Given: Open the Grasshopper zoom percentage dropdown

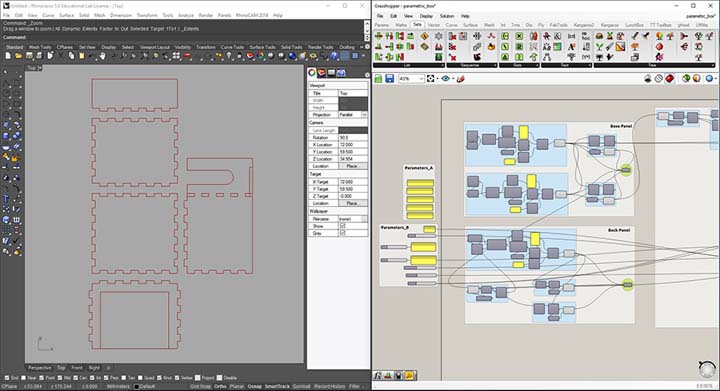Looking at the screenshot, I should tap(421, 79).
